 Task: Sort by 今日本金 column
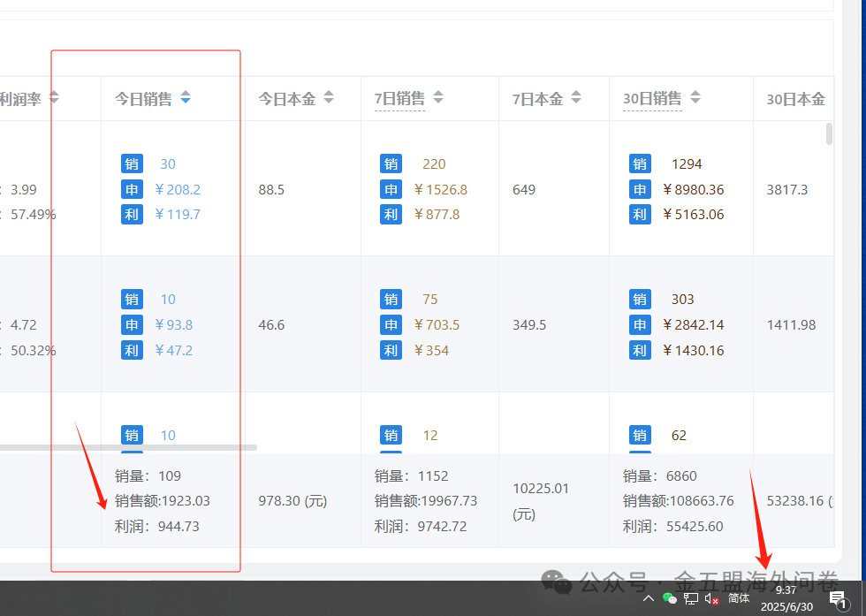click(329, 97)
